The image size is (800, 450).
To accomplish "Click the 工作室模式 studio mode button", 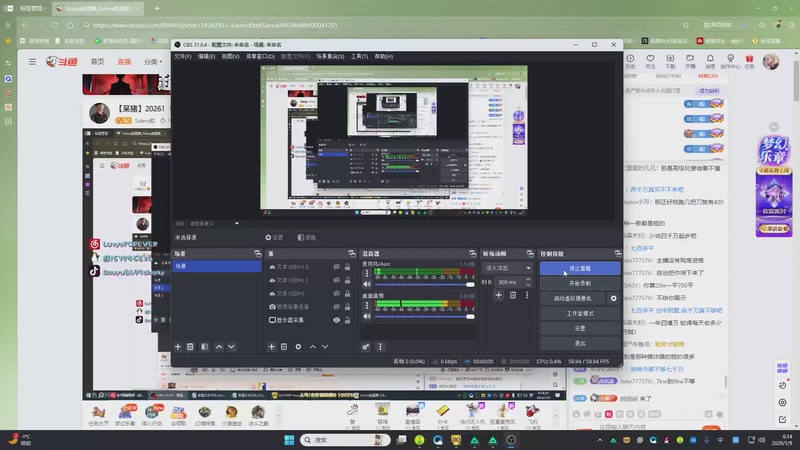I will click(580, 313).
